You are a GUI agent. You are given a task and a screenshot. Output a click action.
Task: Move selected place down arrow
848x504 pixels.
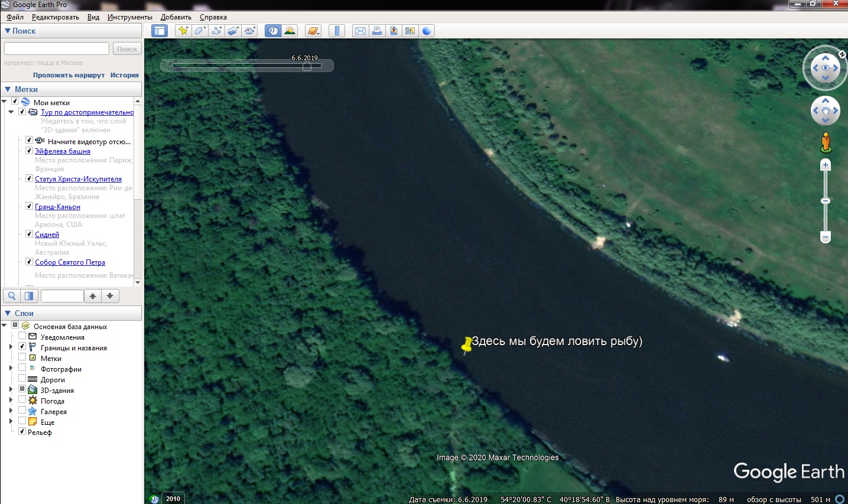coord(110,296)
